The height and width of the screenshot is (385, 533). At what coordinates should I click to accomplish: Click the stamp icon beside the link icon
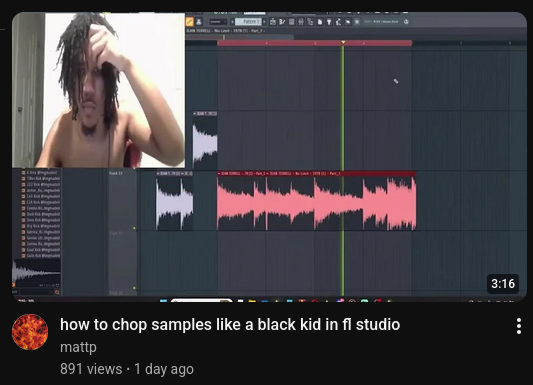(199, 22)
